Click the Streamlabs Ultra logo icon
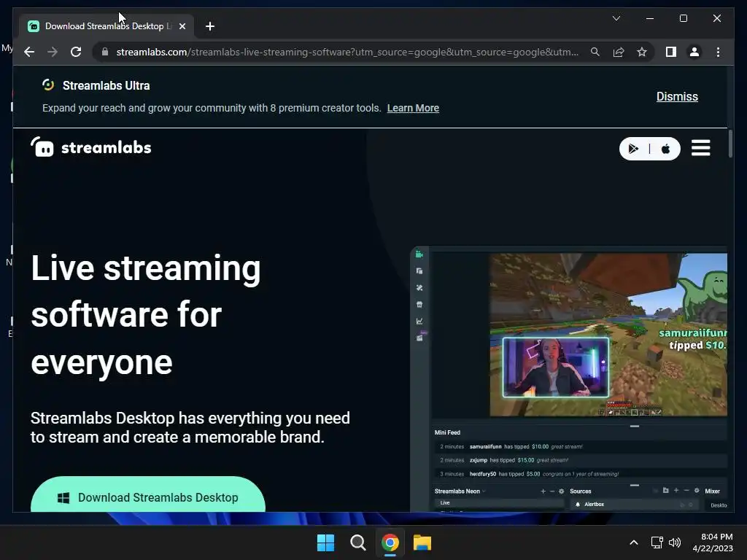Image resolution: width=747 pixels, height=560 pixels. [x=48, y=85]
